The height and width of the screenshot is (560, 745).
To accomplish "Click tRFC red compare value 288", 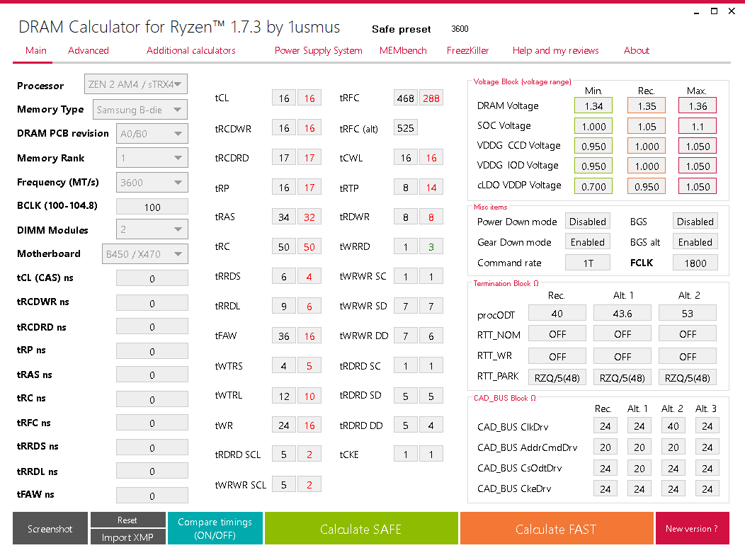I will pos(431,98).
